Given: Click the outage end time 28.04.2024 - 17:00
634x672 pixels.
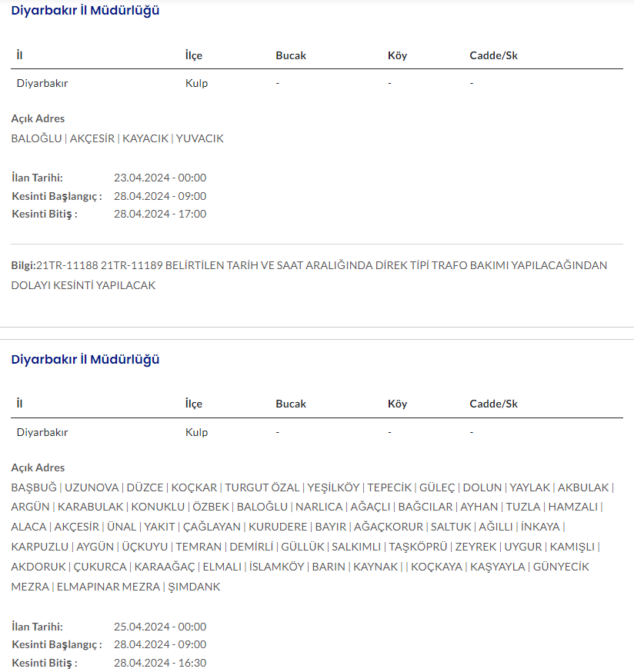Looking at the screenshot, I should (160, 214).
